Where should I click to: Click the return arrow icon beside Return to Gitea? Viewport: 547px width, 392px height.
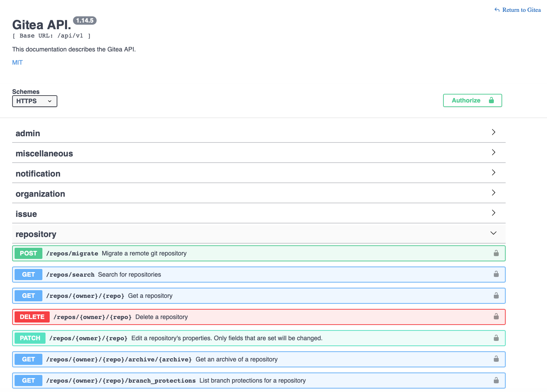(x=497, y=10)
